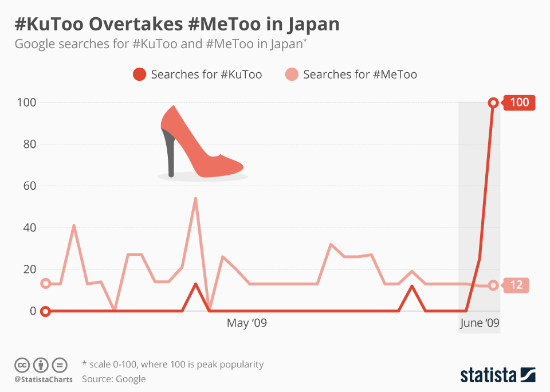550x392 pixels.
Task: Select the 'Searches for #MeToo' legend label
Action: pos(360,75)
